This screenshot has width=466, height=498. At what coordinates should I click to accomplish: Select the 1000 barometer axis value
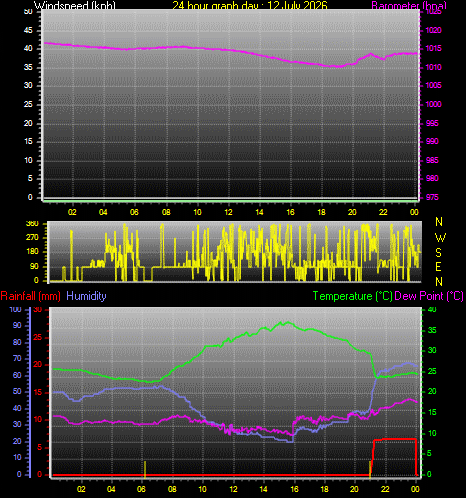[434, 104]
